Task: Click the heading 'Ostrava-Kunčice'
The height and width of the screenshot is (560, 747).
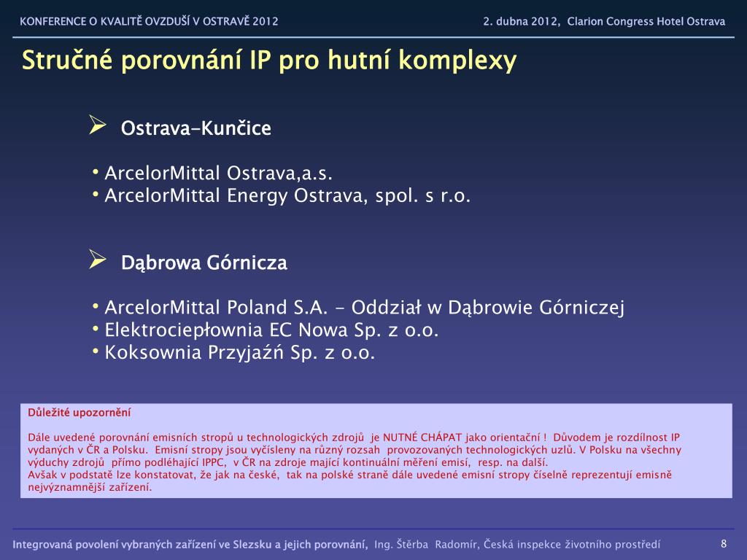Action: click(x=196, y=128)
